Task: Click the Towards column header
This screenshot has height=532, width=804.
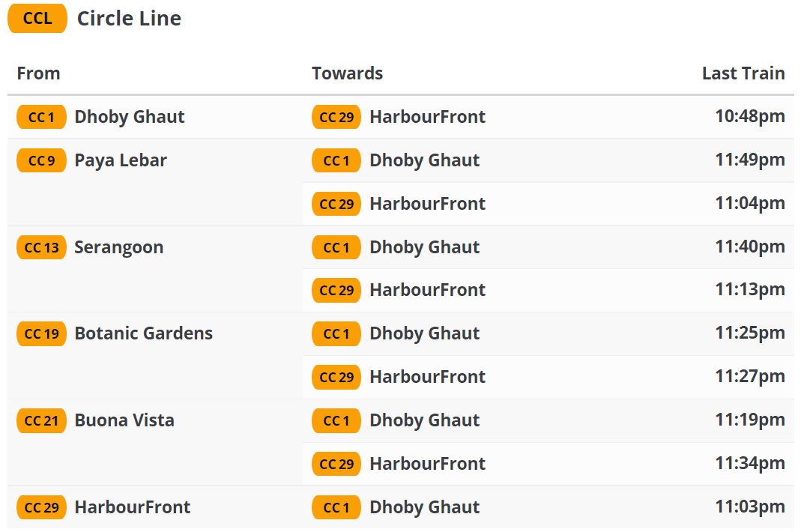Action: tap(347, 73)
